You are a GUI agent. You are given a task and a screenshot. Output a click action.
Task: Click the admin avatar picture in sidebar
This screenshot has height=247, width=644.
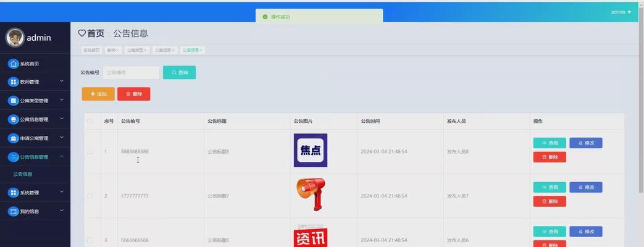[x=15, y=38]
